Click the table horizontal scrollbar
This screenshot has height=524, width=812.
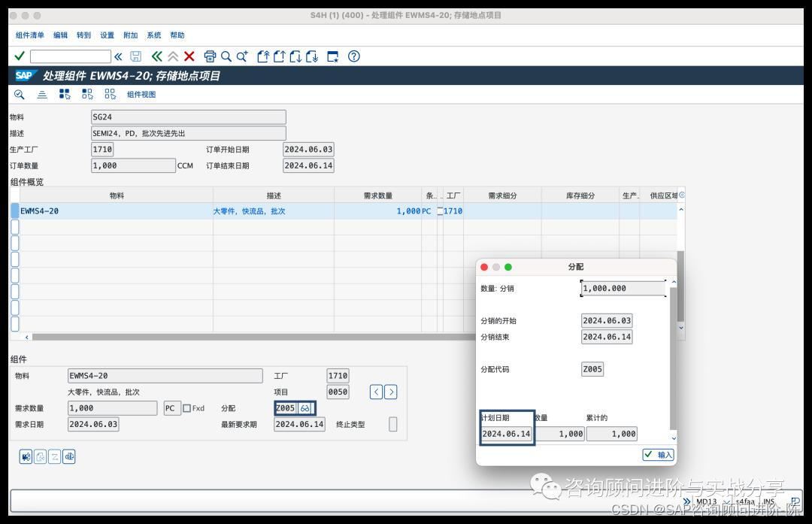(x=254, y=337)
